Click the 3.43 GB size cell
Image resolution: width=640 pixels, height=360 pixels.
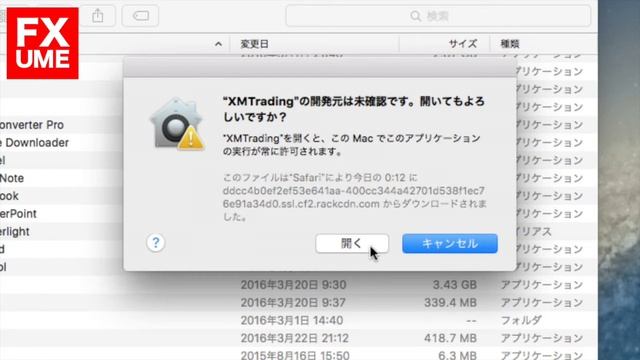[x=455, y=285]
